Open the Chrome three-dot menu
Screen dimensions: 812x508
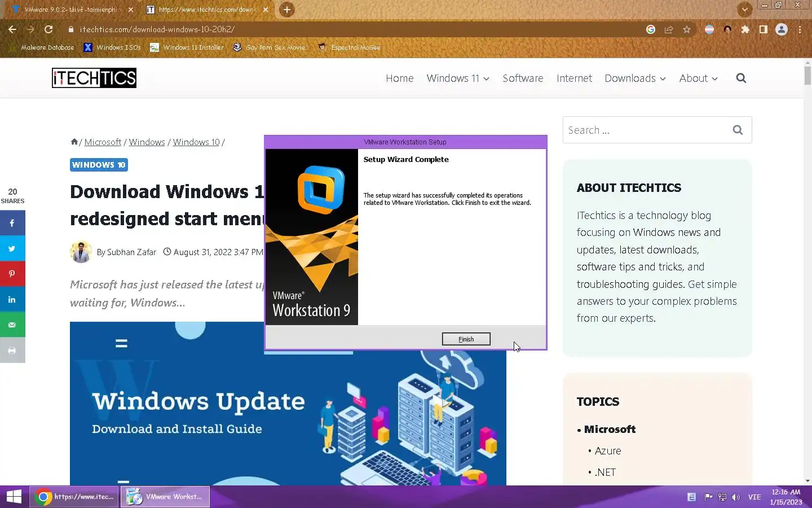(800, 29)
